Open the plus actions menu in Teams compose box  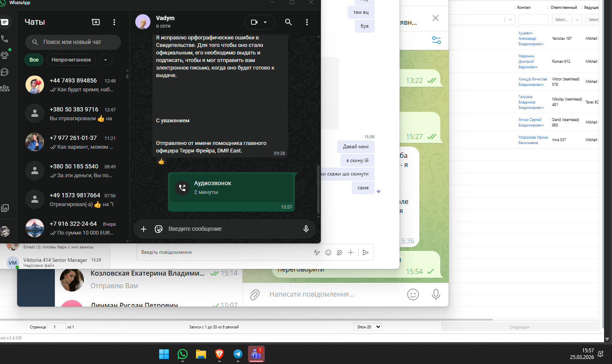351,253
